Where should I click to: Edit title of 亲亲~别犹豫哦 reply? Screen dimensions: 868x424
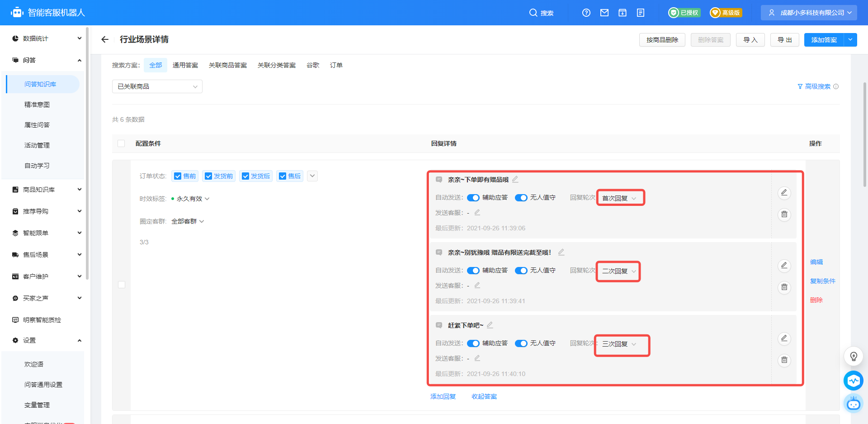click(x=561, y=252)
